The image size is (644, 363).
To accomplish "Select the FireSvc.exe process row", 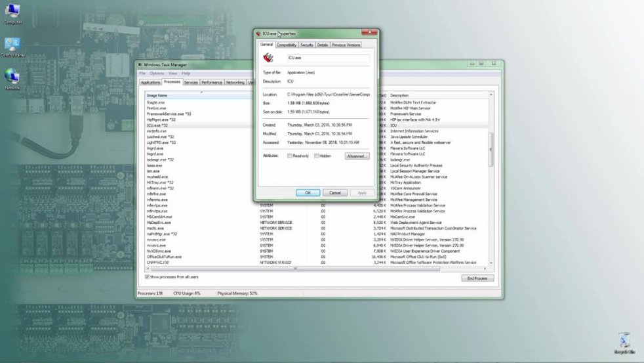I will (x=157, y=108).
